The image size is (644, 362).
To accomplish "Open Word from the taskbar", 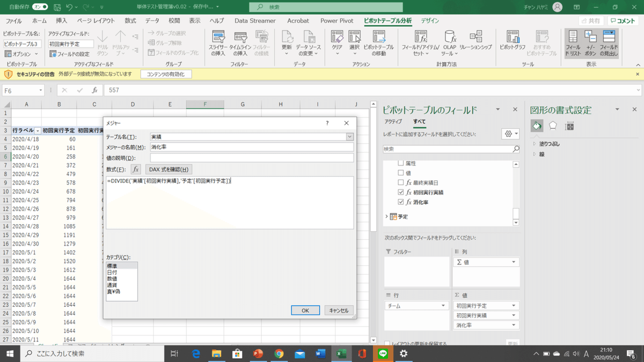I will (320, 353).
